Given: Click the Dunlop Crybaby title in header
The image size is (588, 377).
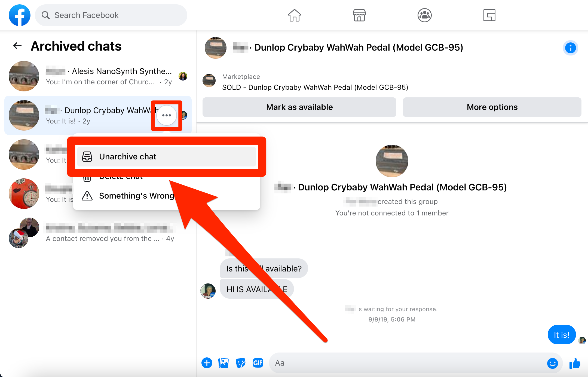Looking at the screenshot, I should (359, 47).
